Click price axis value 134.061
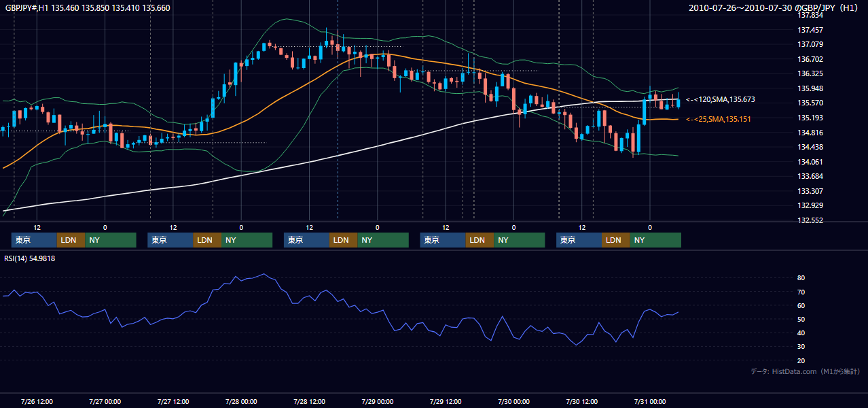This screenshot has width=868, height=408. 810,162
